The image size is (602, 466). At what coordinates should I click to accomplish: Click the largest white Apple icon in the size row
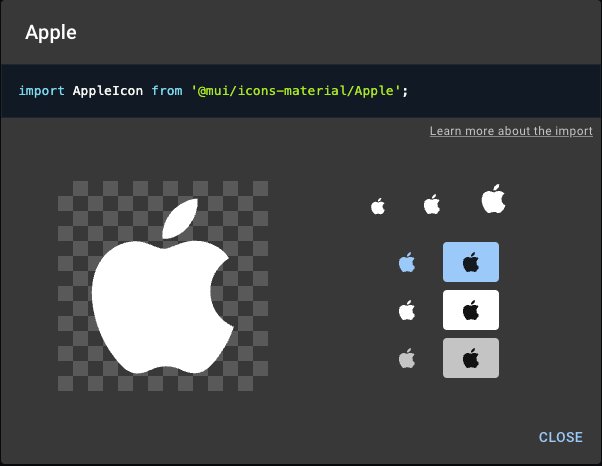[x=493, y=199]
